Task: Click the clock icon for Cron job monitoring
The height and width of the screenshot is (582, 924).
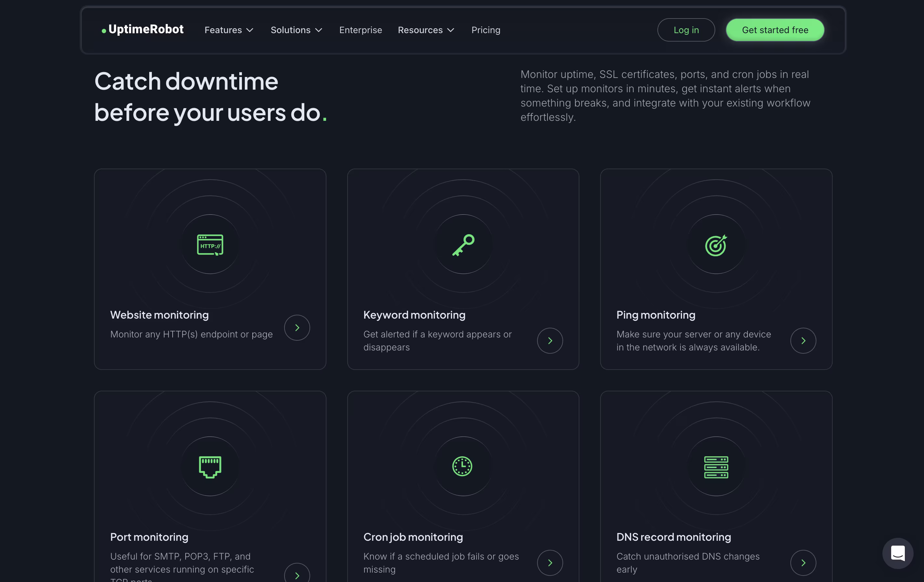Action: (462, 466)
